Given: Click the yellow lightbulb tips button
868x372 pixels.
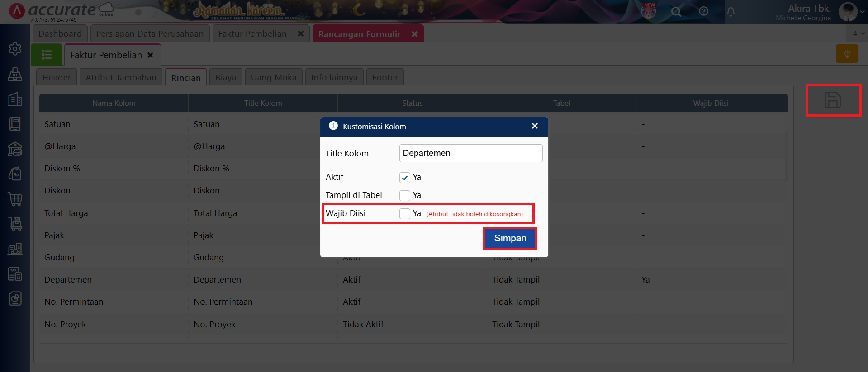Looking at the screenshot, I should [847, 54].
